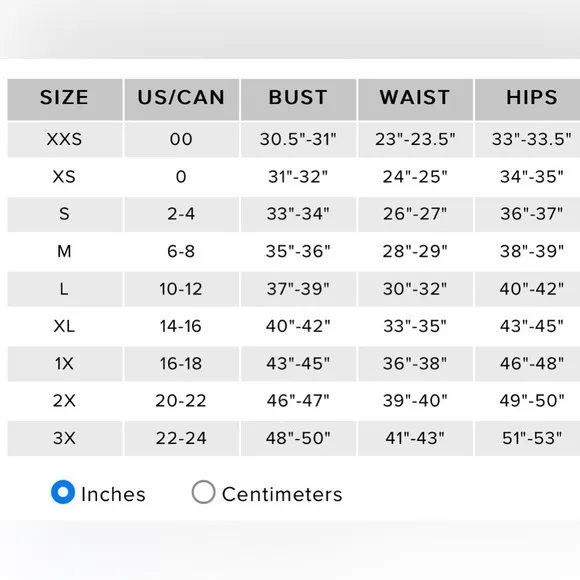
Task: Click the Inches label text
Action: coord(113,495)
